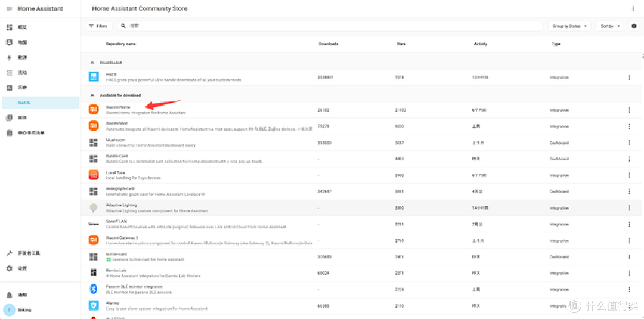This screenshot has height=319, width=644.
Task: Open Bambu Lab row three-dot menu
Action: pos(629,274)
